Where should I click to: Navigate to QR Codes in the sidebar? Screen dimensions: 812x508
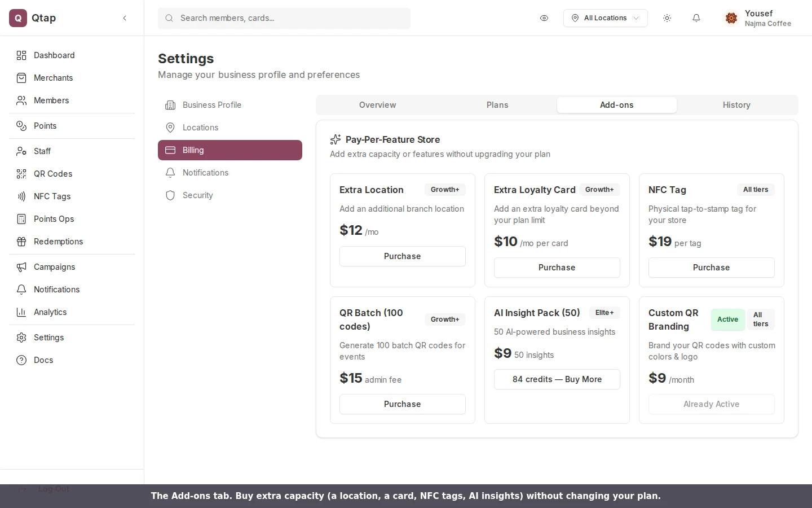pyautogui.click(x=72, y=174)
